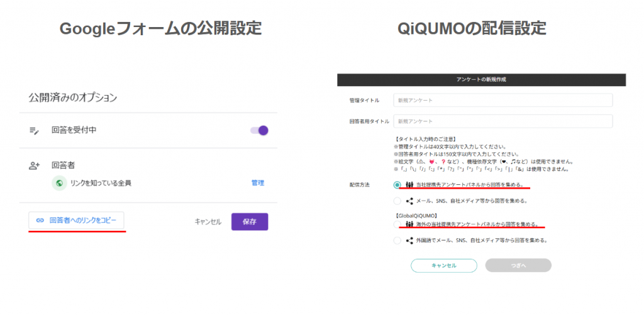The width and height of the screenshot is (644, 315).
Task: Click the 【タイトル入力時のご注意】 note
Action: point(425,140)
